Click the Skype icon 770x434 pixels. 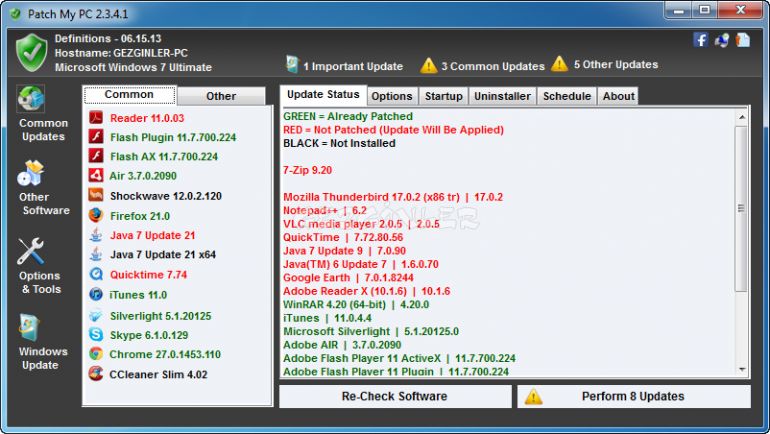tap(96, 334)
